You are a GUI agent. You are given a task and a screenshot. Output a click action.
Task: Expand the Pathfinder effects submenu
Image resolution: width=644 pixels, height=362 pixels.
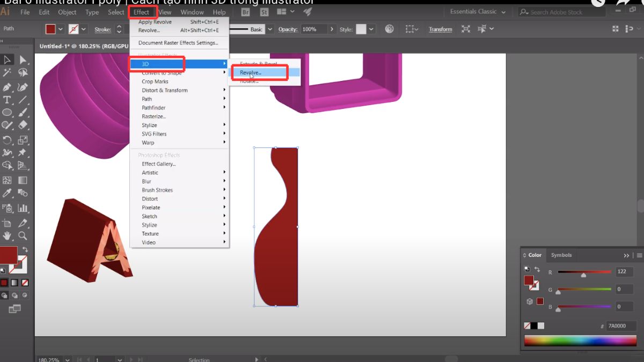click(x=180, y=108)
